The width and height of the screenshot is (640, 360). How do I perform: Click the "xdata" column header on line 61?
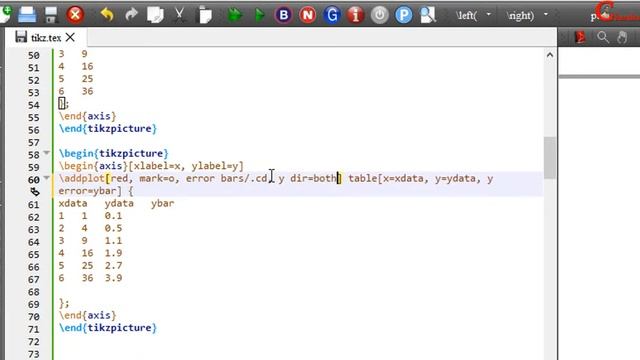click(73, 203)
